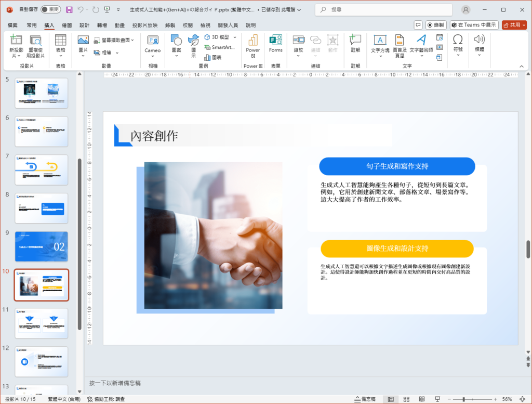Expand the Photo Album (相簿) dropdown arrow
532x404 pixels.
117,53
